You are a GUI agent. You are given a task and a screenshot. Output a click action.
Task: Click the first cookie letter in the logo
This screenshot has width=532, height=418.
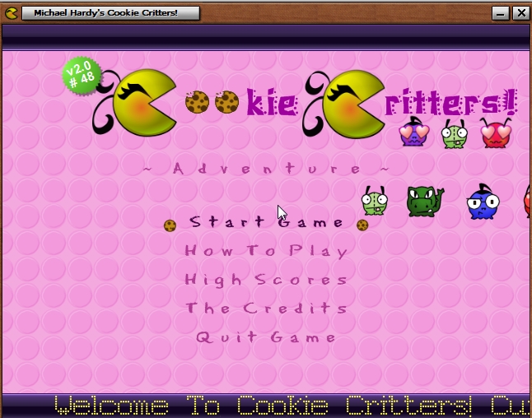pos(197,102)
